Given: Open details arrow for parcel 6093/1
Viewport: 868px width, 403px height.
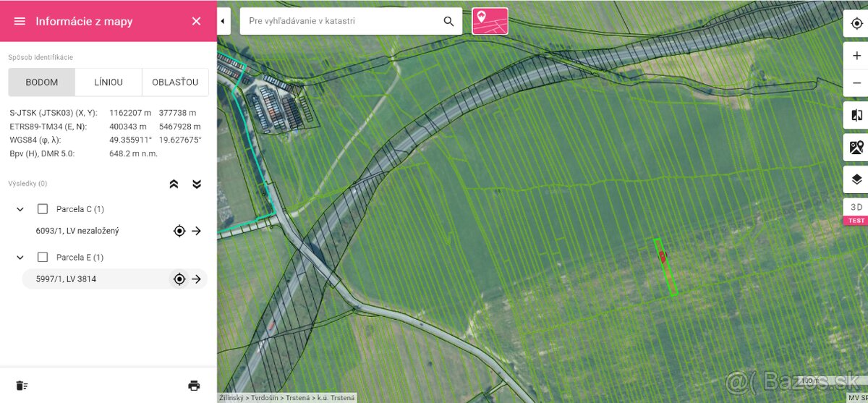Looking at the screenshot, I should (x=196, y=231).
